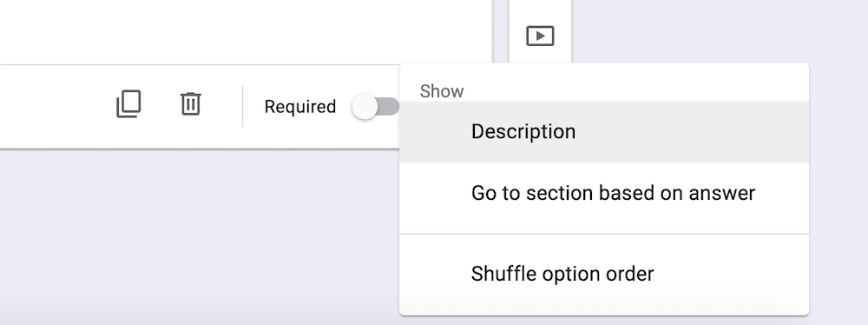Click the Show header in the popup menu
Viewport: 868px width, 325px height.
442,91
